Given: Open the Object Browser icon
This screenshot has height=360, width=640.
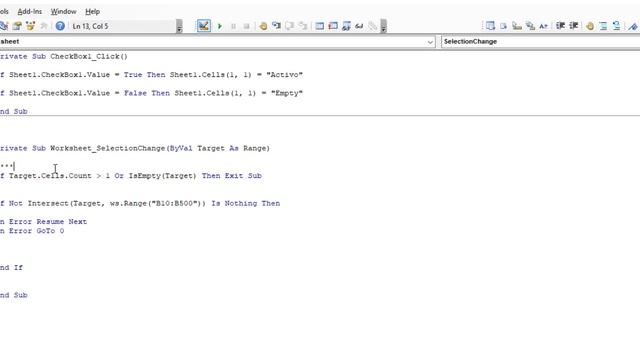Looking at the screenshot, I should point(30,26).
